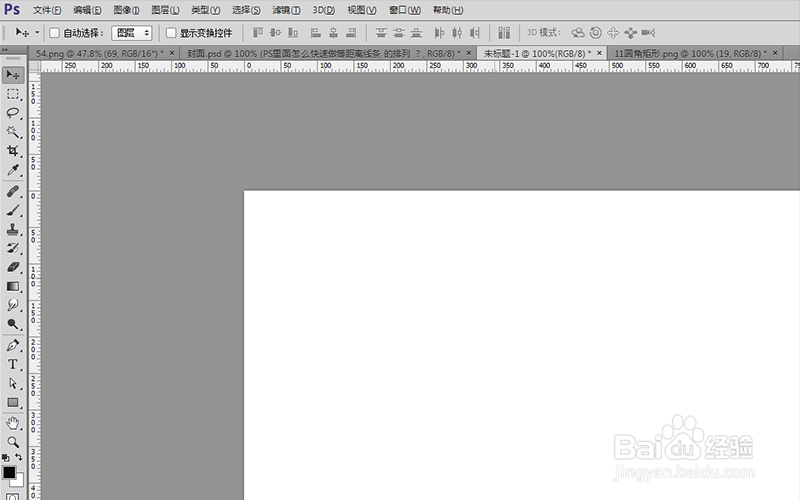Open the 滤镜(T) menu
Image resolution: width=800 pixels, height=500 pixels.
pyautogui.click(x=286, y=10)
